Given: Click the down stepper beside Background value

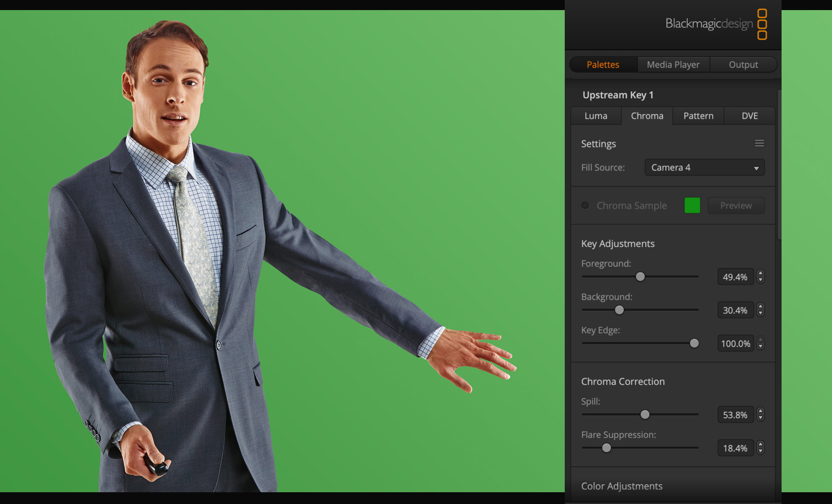Looking at the screenshot, I should (761, 312).
